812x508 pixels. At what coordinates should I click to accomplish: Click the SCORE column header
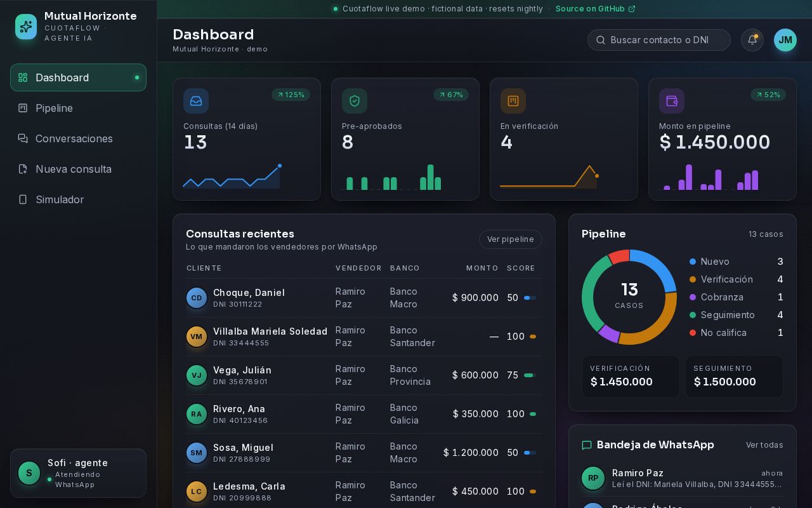tap(521, 268)
